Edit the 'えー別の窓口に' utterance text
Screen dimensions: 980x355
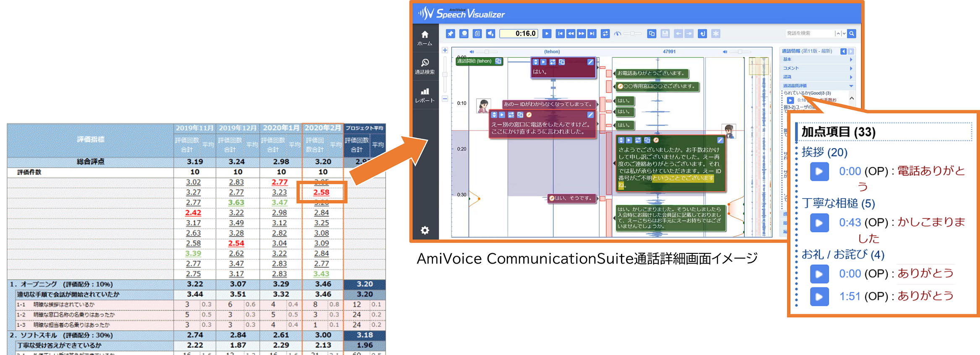point(590,115)
